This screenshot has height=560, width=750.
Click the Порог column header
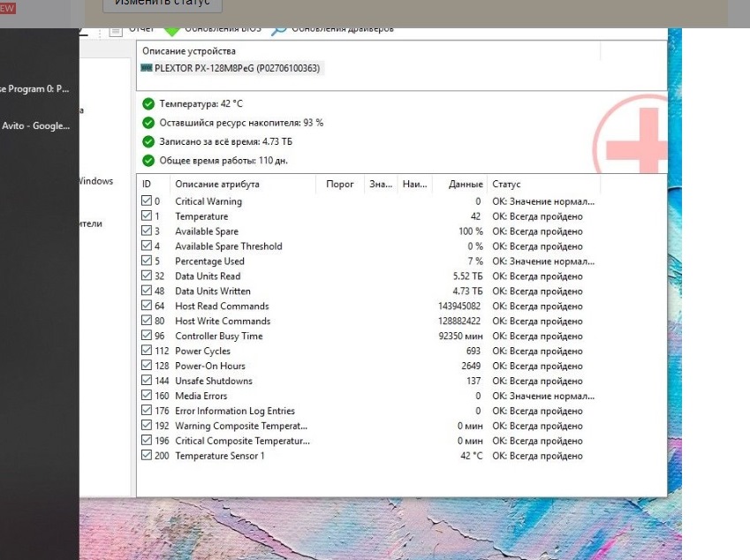339,184
